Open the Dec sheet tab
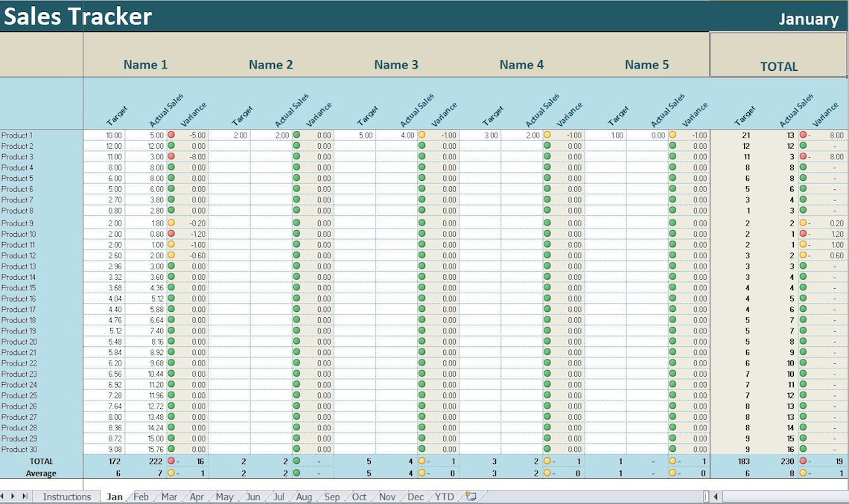This screenshot has width=849, height=504. [415, 496]
